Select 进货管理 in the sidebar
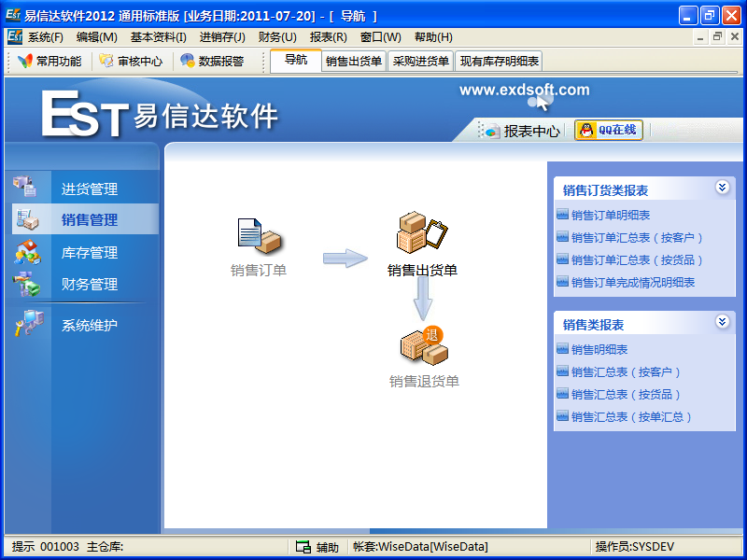Viewport: 747px width, 560px height. pos(89,189)
